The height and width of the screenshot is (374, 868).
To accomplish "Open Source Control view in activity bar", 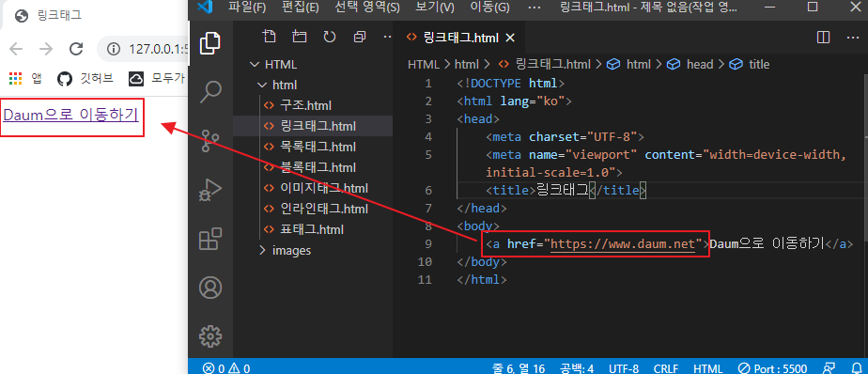I will [209, 141].
